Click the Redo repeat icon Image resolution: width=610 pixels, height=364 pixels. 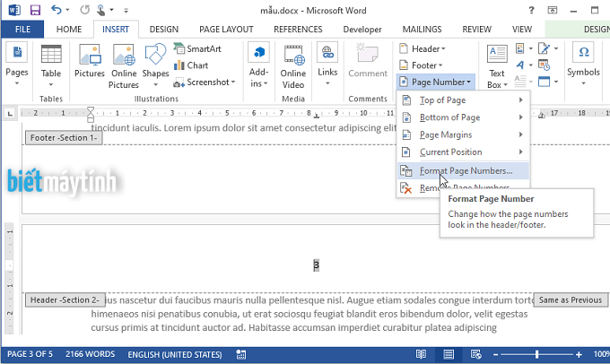pyautogui.click(x=85, y=10)
